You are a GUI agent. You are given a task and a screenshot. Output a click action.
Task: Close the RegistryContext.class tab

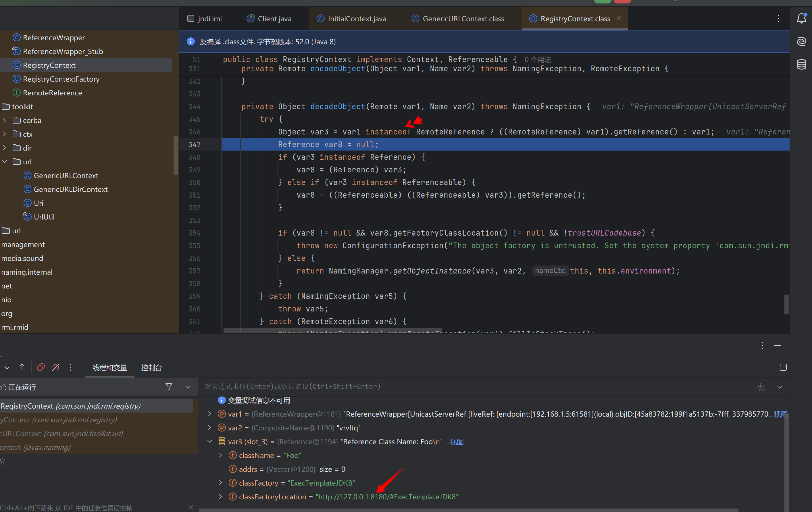click(x=619, y=19)
